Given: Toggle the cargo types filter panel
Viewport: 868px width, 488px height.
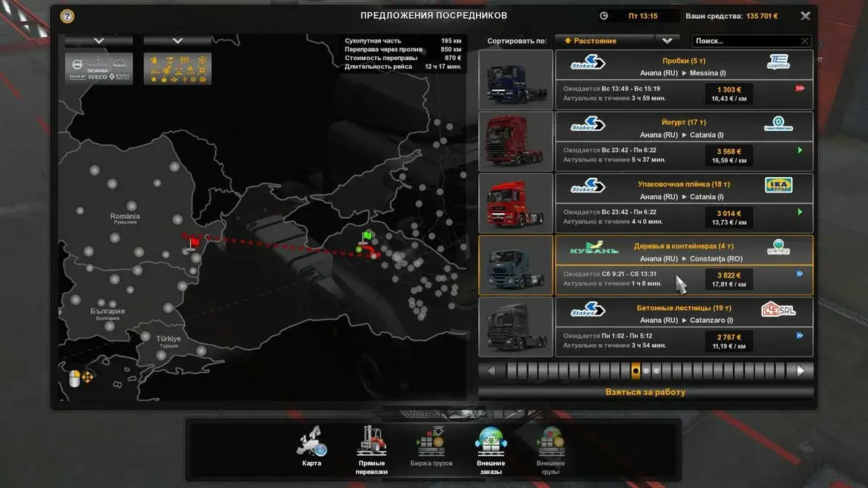Looking at the screenshot, I should (177, 69).
